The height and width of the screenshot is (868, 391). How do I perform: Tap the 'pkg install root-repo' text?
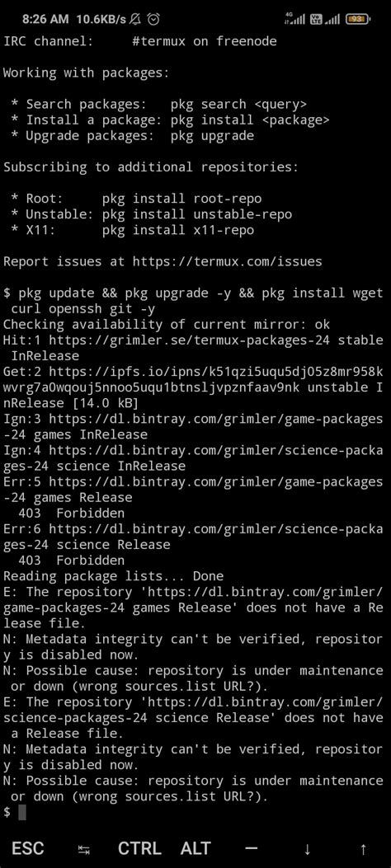click(x=181, y=198)
